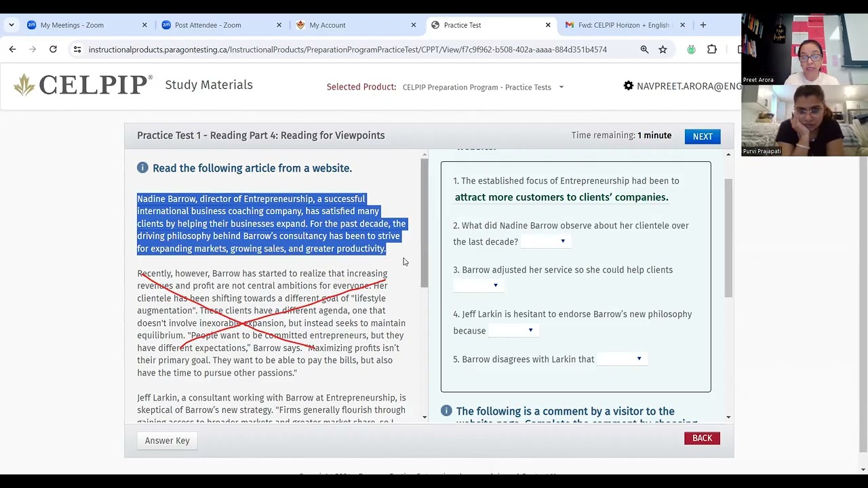
Task: Close the My Account tab
Action: pos(414,25)
